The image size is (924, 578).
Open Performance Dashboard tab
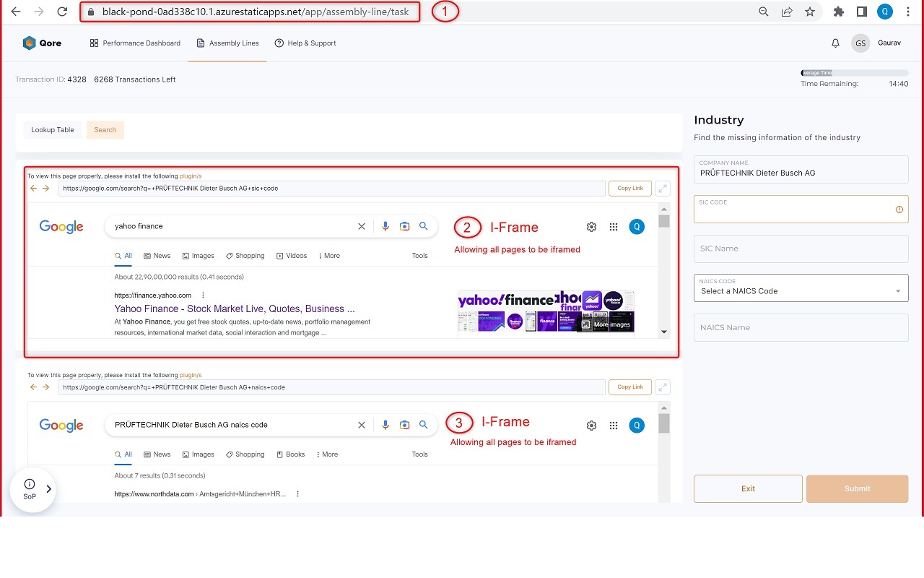tap(135, 43)
